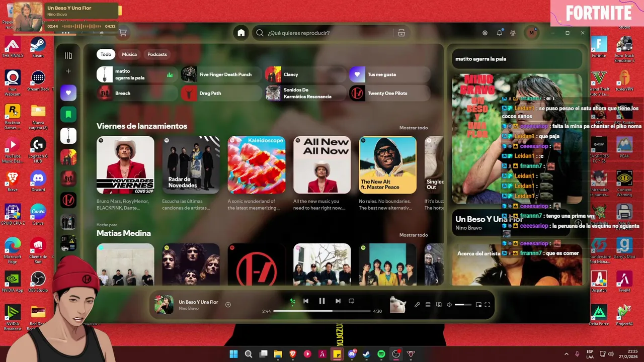Toggle repeat mode in player bar
This screenshot has width=644, height=362.
pyautogui.click(x=352, y=301)
